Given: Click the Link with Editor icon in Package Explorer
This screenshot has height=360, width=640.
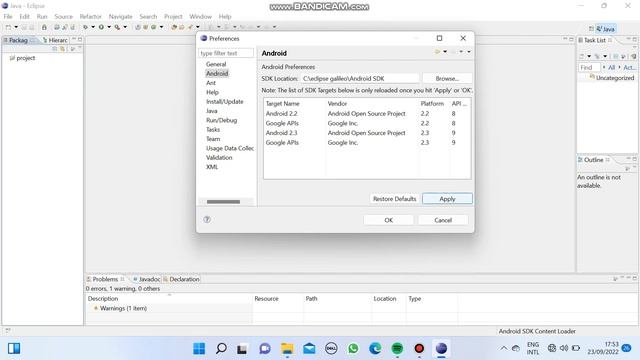Looking at the screenshot, I should pyautogui.click(x=62, y=49).
